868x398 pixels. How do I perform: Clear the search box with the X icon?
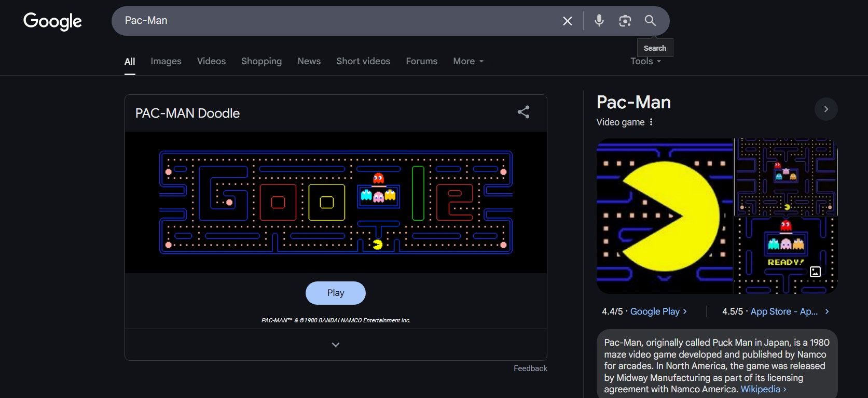[568, 21]
